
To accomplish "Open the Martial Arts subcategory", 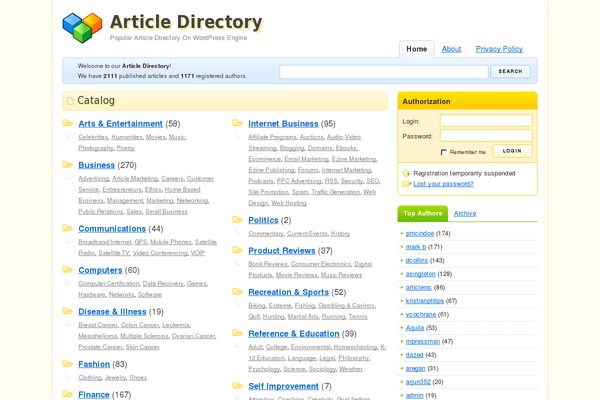I will [303, 317].
